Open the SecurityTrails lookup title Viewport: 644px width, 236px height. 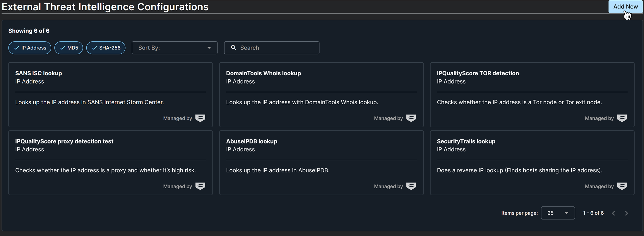466,141
